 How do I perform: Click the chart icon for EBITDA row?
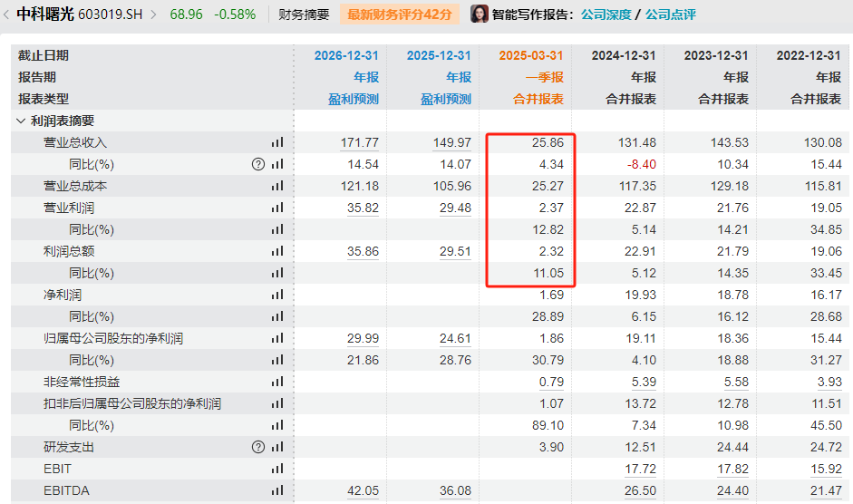point(277,490)
